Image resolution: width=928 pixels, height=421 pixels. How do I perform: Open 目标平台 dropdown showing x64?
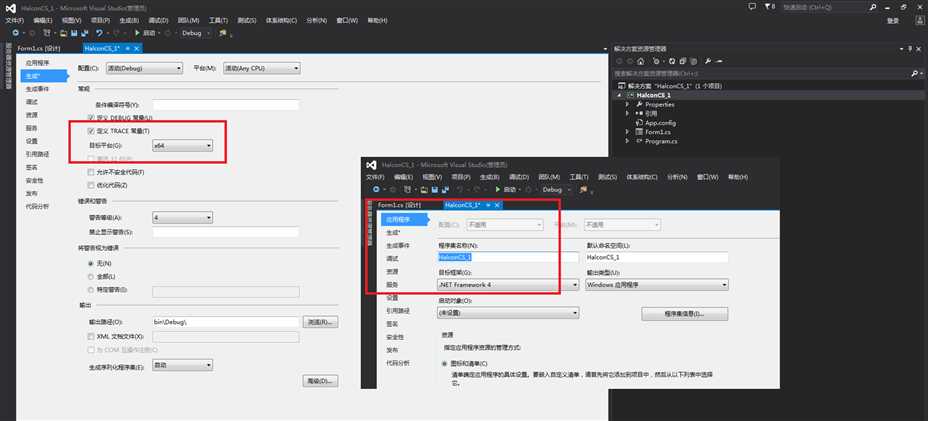pyautogui.click(x=182, y=146)
